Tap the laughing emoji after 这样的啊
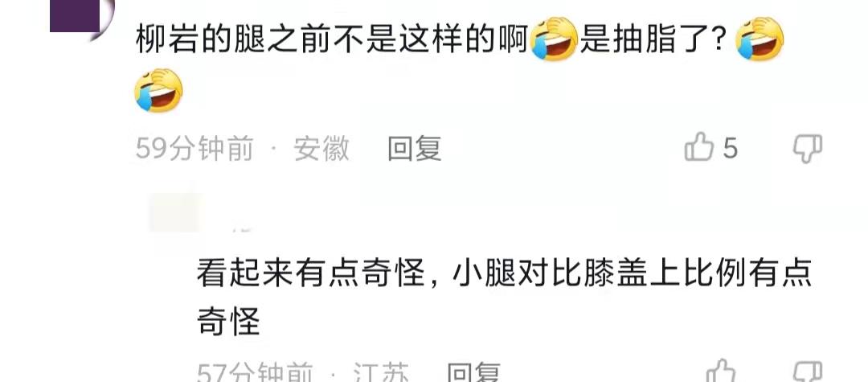The height and width of the screenshot is (382, 868). [x=554, y=39]
